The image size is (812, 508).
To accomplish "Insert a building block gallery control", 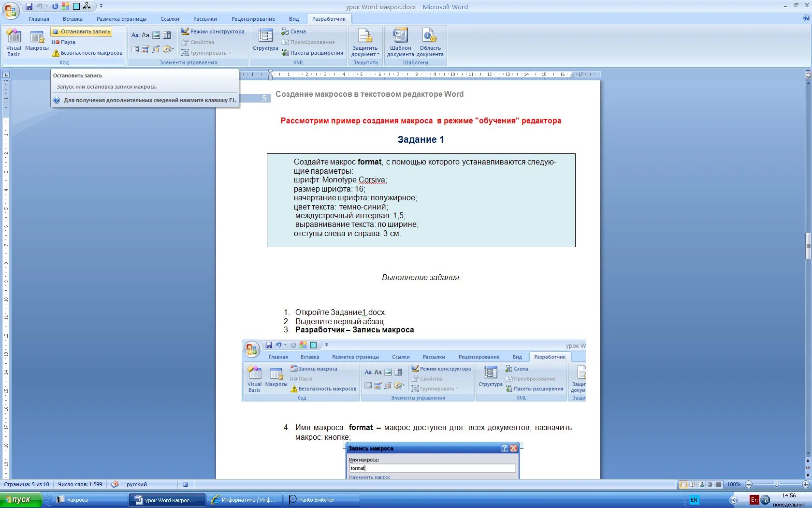I will [x=156, y=49].
